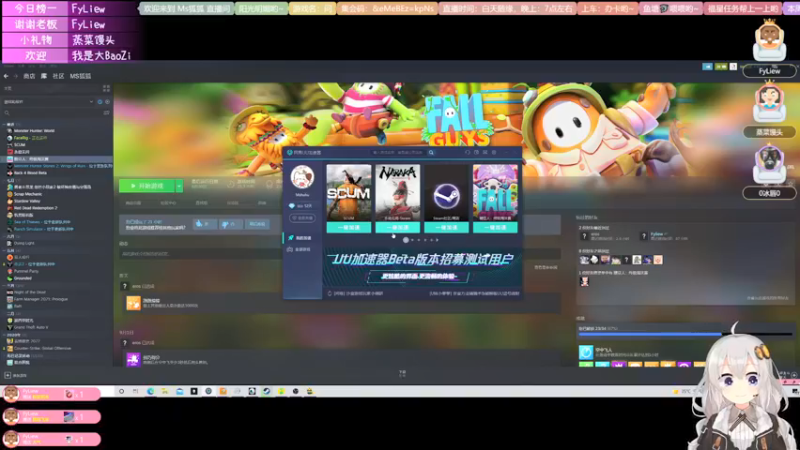Click SCUM icon in Steam library list

10,145
